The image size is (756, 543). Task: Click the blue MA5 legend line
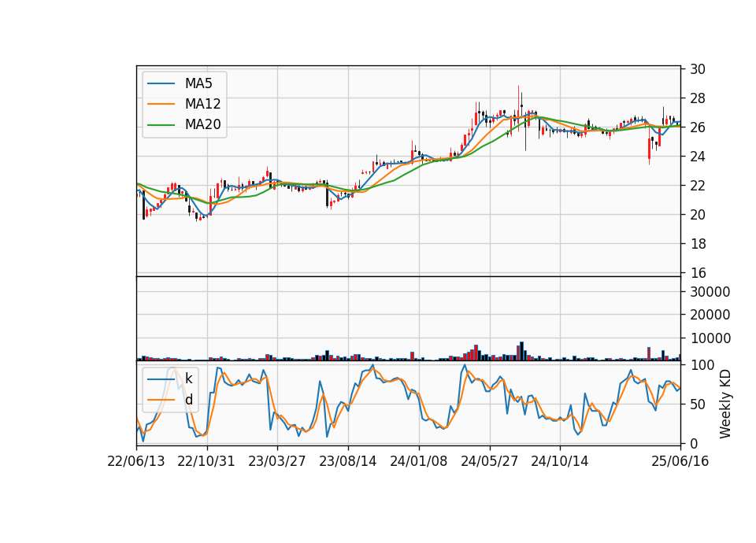pyautogui.click(x=161, y=83)
